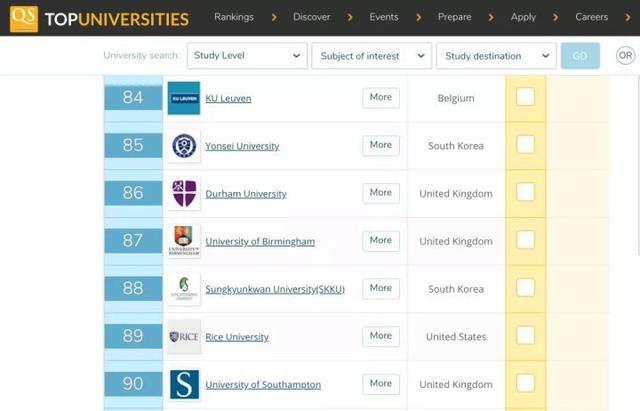The width and height of the screenshot is (640, 411).
Task: Open the Study Level dropdown
Action: tap(247, 56)
